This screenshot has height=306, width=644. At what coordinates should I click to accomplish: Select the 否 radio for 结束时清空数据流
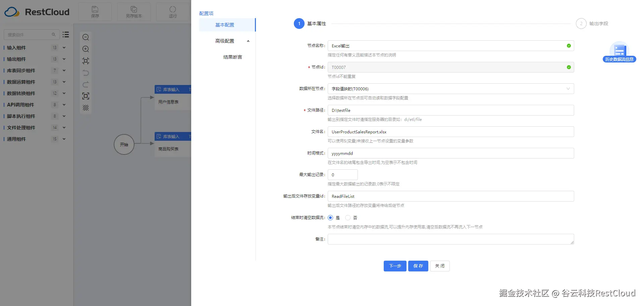coord(348,218)
